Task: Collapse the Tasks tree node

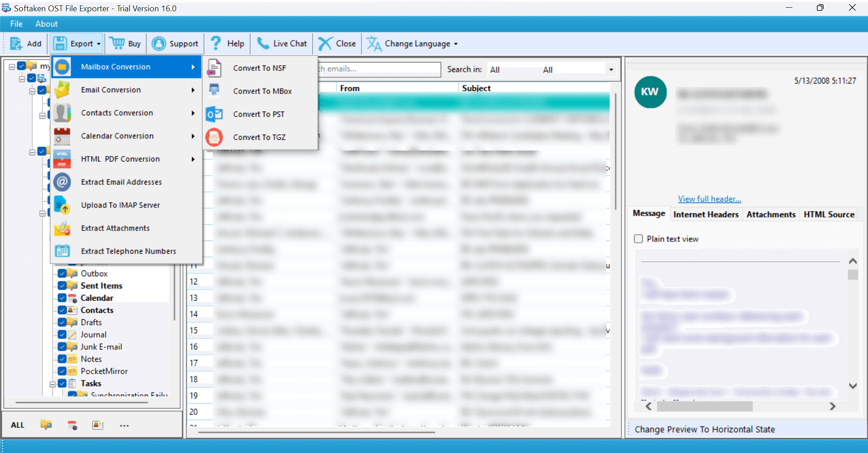Action: click(52, 384)
